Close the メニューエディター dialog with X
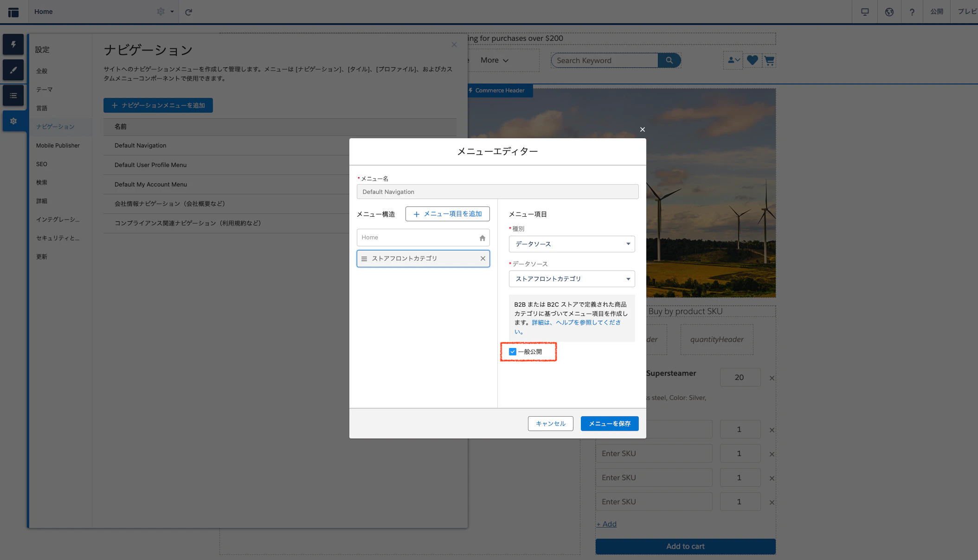The width and height of the screenshot is (978, 560). 643,129
